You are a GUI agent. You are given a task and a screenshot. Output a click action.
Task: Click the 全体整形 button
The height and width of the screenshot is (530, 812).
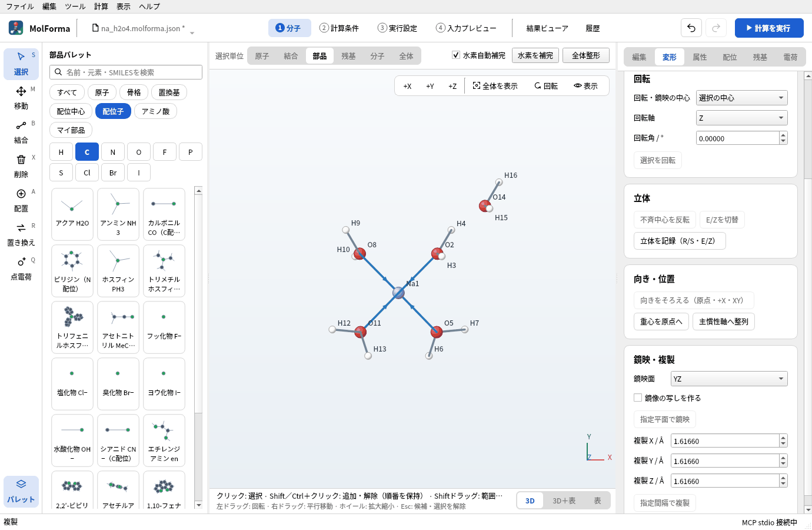[x=586, y=55]
